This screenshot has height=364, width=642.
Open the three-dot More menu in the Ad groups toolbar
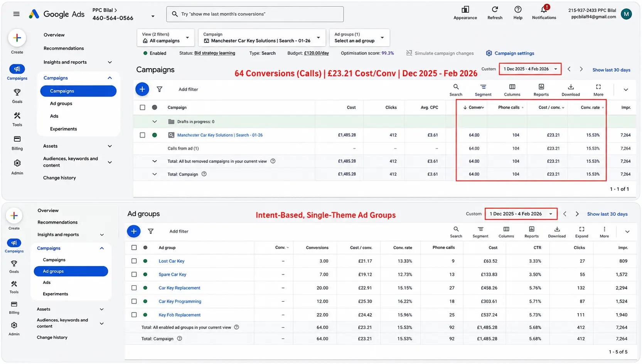pyautogui.click(x=604, y=229)
